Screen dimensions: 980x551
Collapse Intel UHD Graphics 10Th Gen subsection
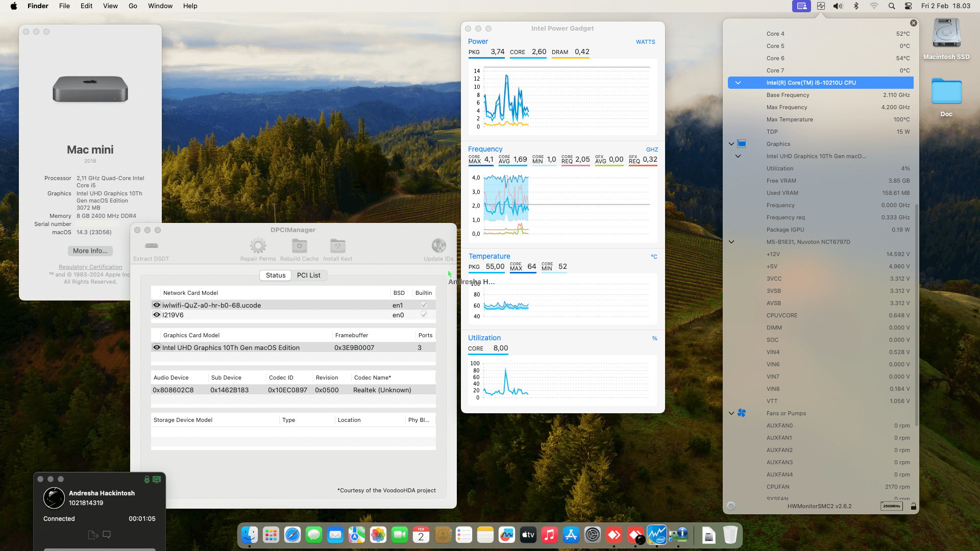738,156
